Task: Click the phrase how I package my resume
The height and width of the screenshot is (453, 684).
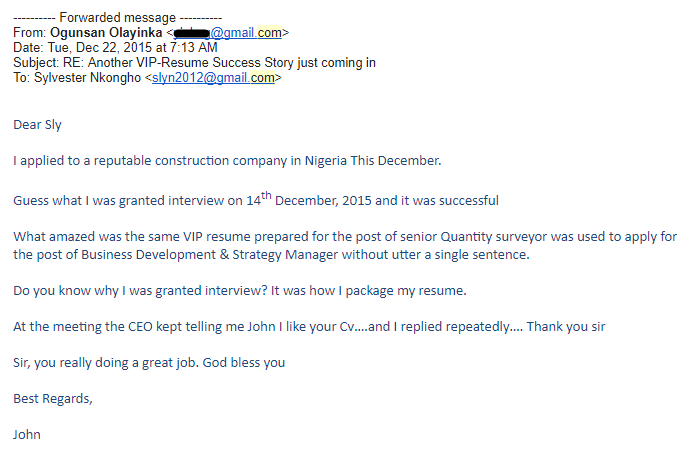Action: pyautogui.click(x=388, y=291)
